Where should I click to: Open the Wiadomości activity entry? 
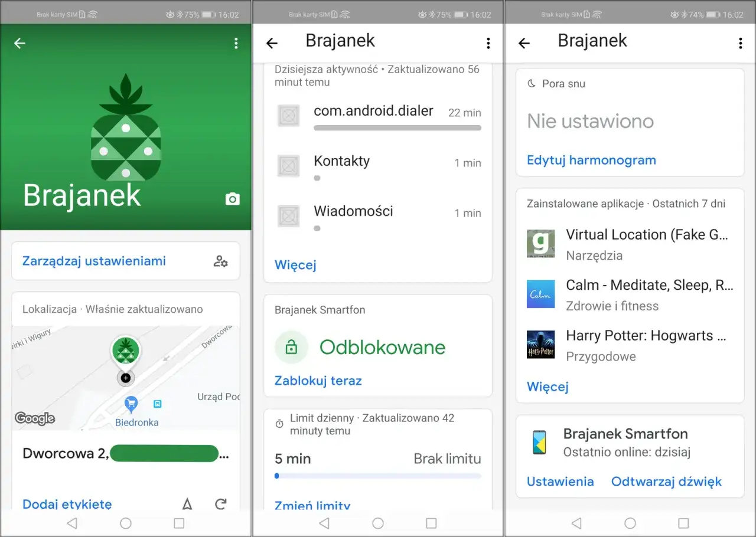(x=378, y=217)
